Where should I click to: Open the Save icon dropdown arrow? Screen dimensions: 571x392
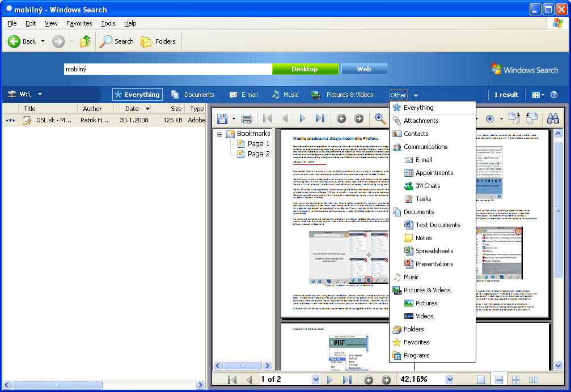coord(234,118)
